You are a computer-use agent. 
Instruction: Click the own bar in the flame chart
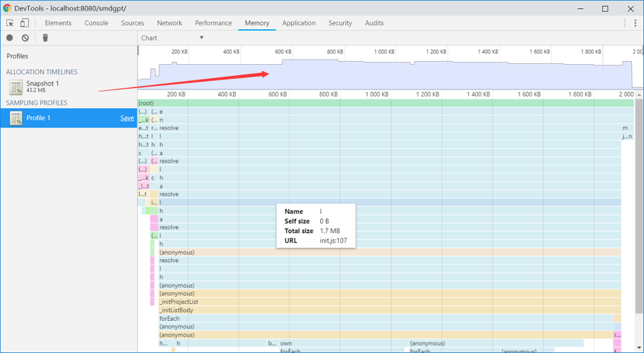[x=343, y=343]
